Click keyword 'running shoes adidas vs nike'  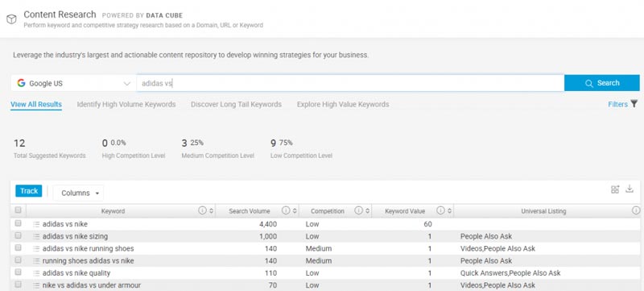[x=89, y=260]
